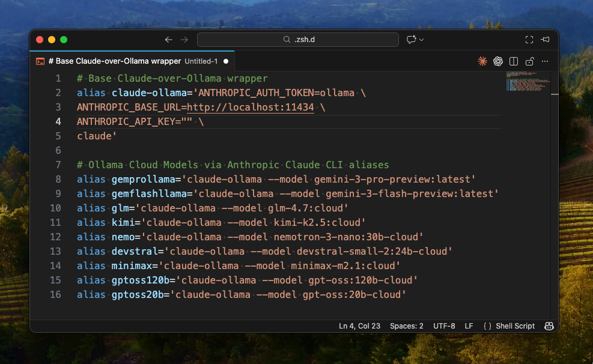
Task: Click ANTHROPIC_API_KEY on line 4
Action: click(126, 122)
